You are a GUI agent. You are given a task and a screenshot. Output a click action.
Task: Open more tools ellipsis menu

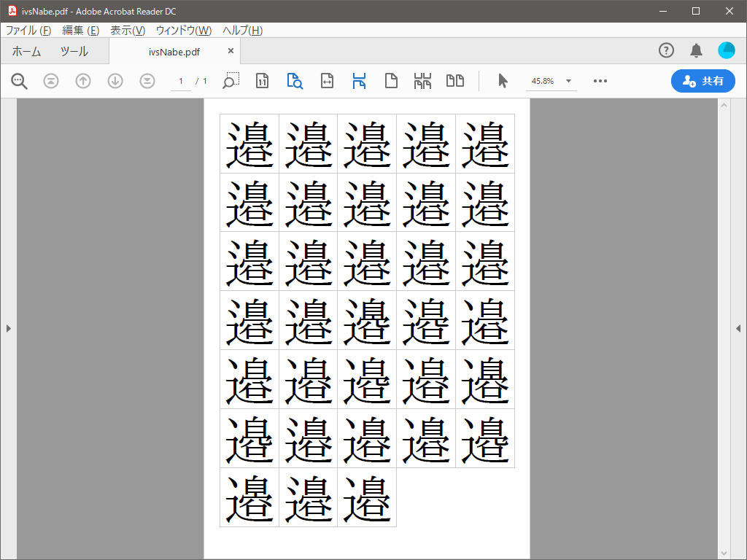tap(600, 81)
